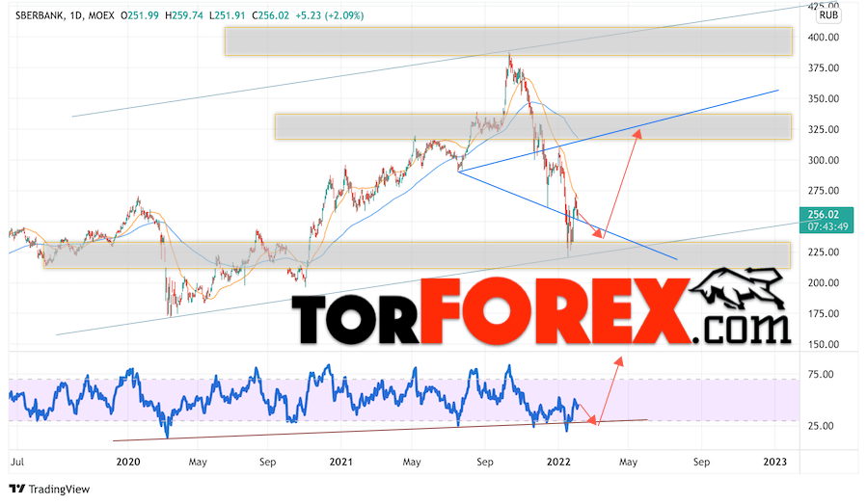Click the countdown timer 07:43:49
Screen dimensions: 867x504
click(827, 226)
